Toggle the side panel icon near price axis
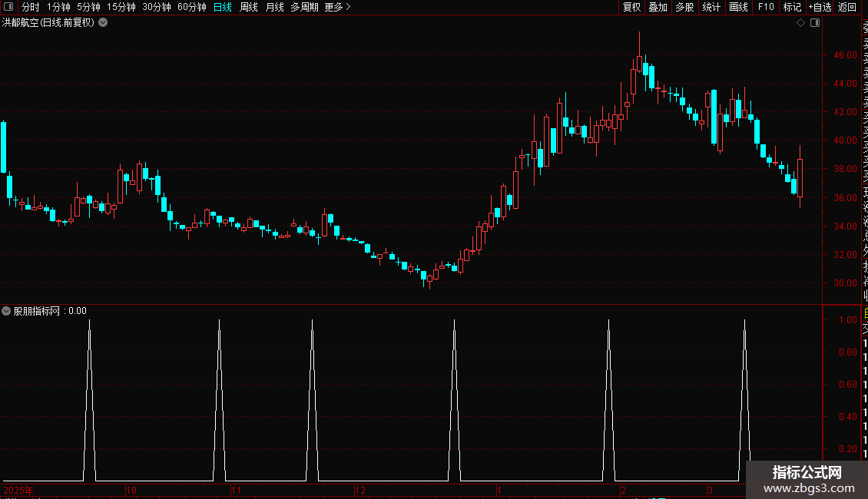This screenshot has height=499, width=868. [x=815, y=22]
